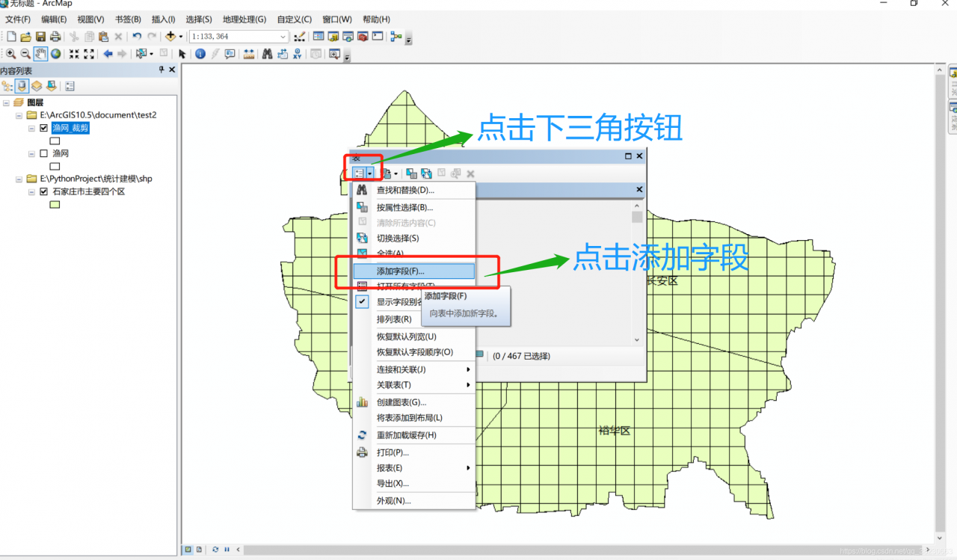The image size is (957, 560).
Task: Click the List By Visibility icon
Action: click(37, 86)
